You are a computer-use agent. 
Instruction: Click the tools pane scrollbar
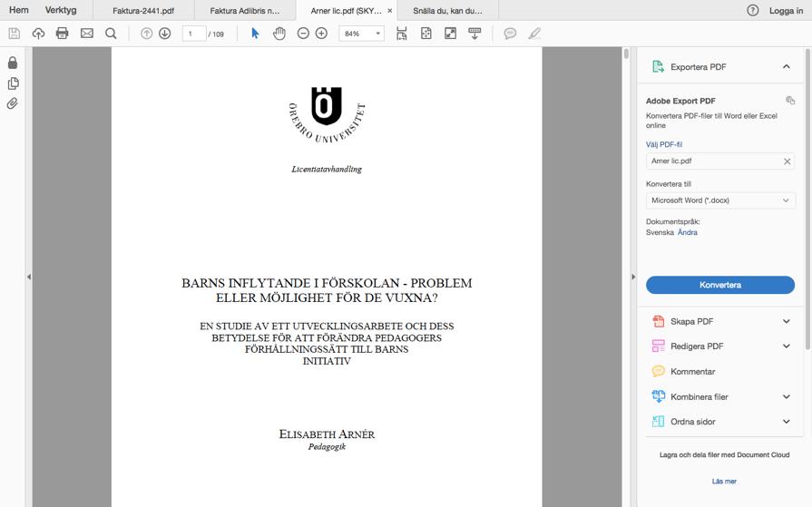pyautogui.click(x=807, y=200)
